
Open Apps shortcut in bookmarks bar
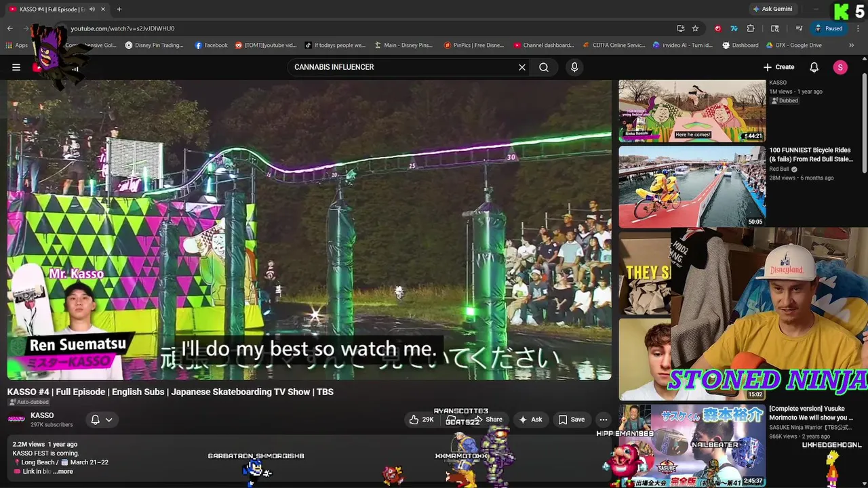pos(16,45)
